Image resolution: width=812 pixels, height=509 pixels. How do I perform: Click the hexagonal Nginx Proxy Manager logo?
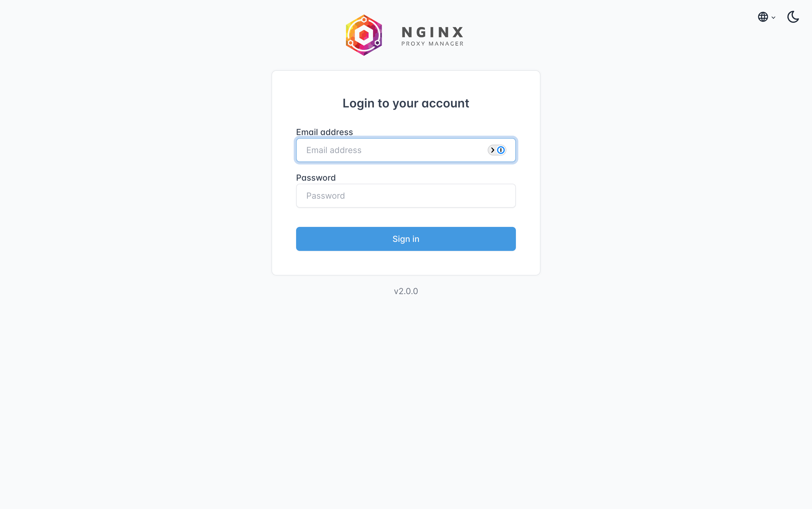[364, 35]
